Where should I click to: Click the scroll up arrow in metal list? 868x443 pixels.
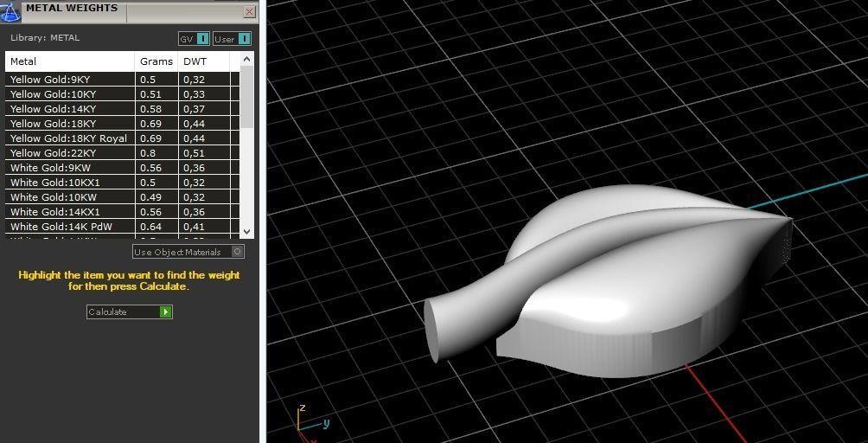click(x=247, y=59)
